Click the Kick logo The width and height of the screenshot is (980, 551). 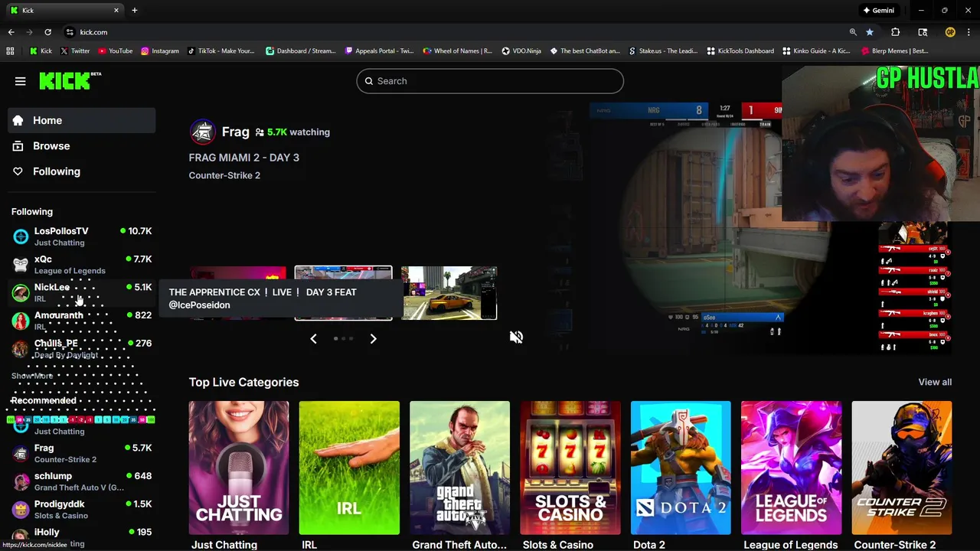click(70, 80)
